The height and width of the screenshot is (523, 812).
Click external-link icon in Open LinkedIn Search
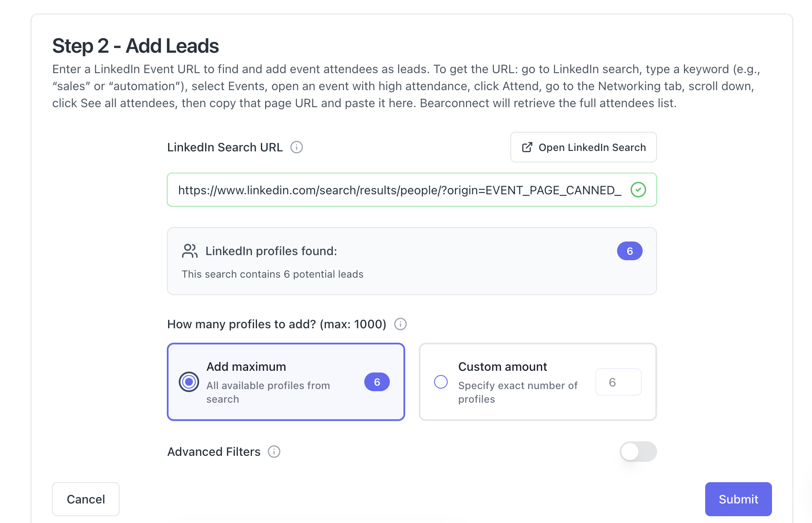point(527,147)
